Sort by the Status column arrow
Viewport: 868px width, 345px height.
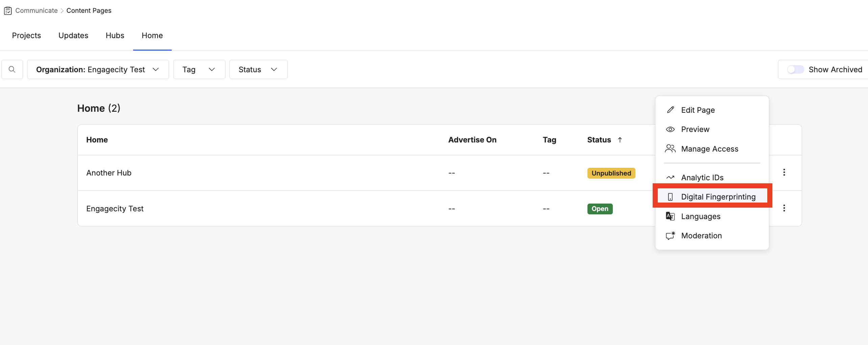coord(620,140)
